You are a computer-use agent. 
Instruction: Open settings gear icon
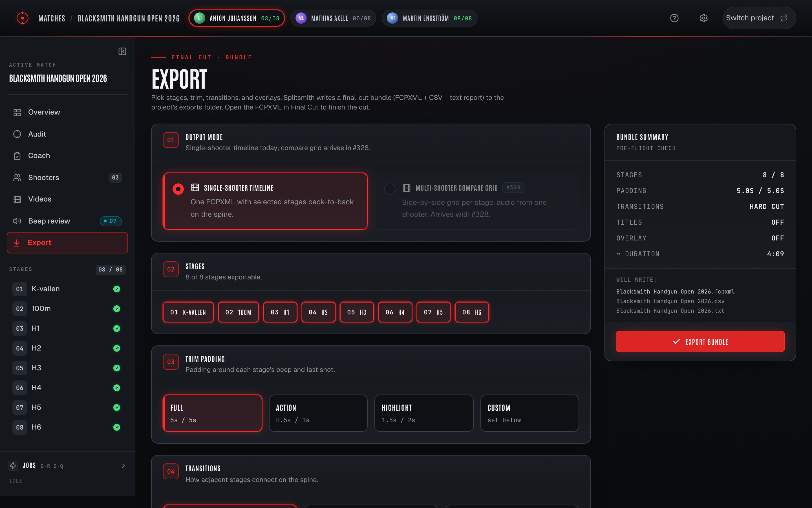(x=704, y=18)
